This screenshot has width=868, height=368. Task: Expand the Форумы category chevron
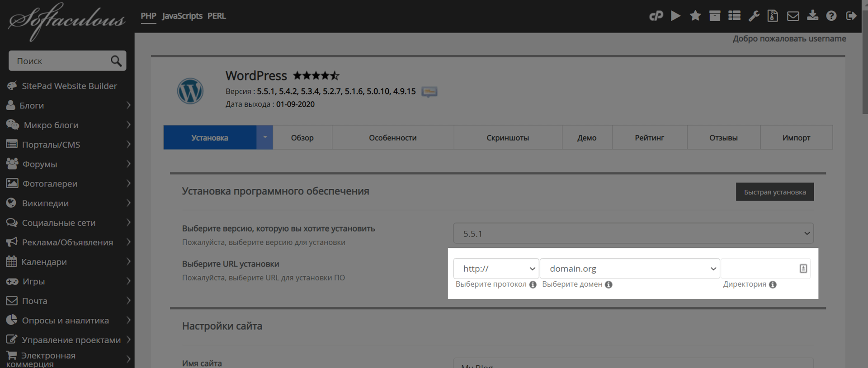pyautogui.click(x=128, y=164)
